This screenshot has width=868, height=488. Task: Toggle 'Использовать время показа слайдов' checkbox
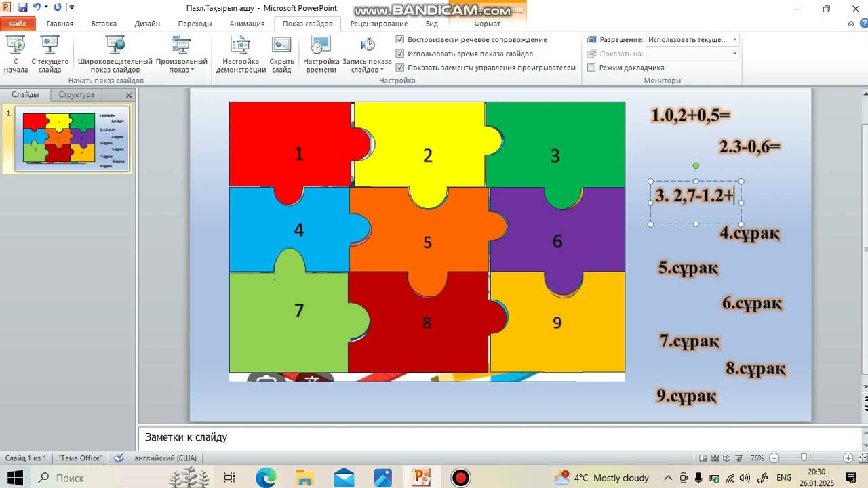[400, 54]
